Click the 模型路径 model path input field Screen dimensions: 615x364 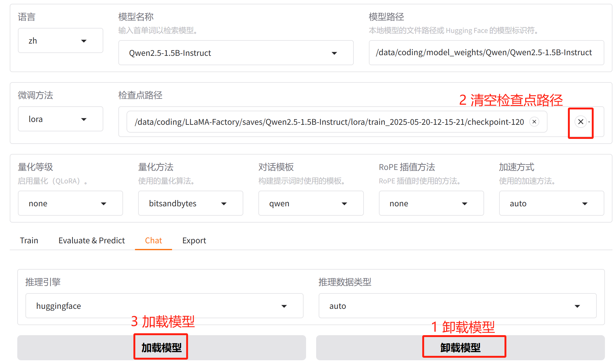[486, 53]
